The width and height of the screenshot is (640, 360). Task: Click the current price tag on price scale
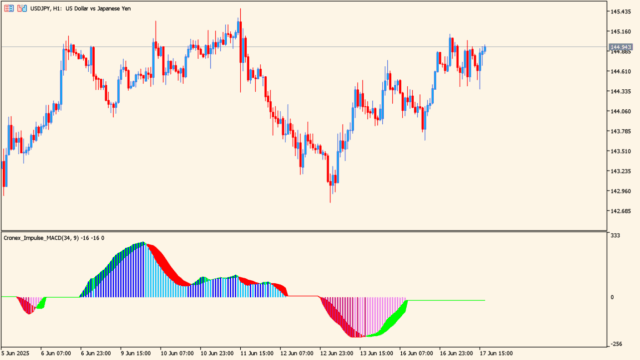[x=620, y=47]
